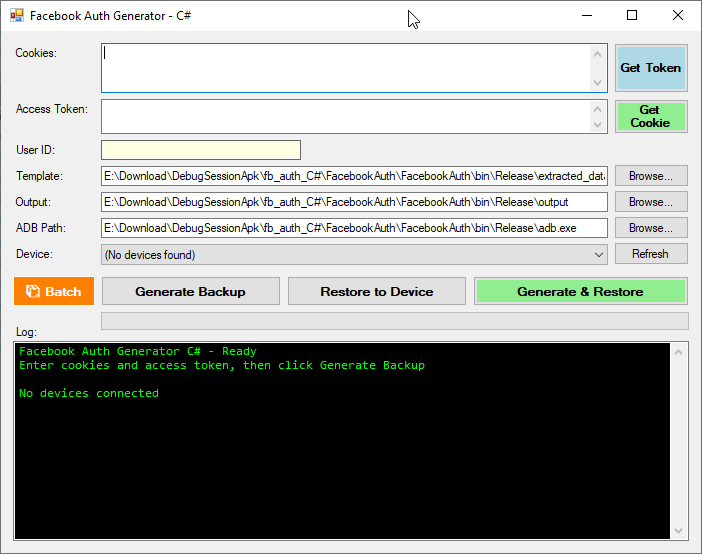Click the ADB Path text field
This screenshot has width=702, height=554.
[354, 228]
